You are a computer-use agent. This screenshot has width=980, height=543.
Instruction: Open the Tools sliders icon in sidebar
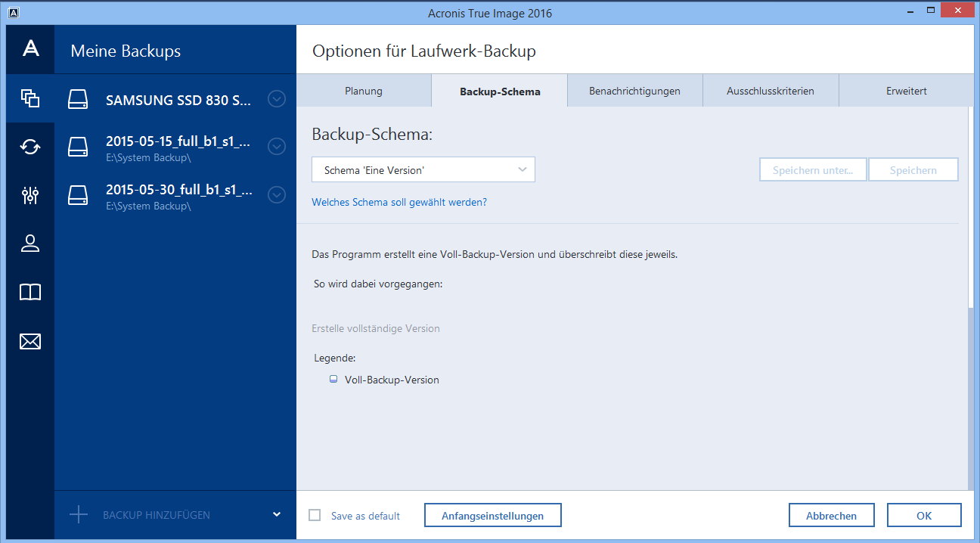[30, 196]
